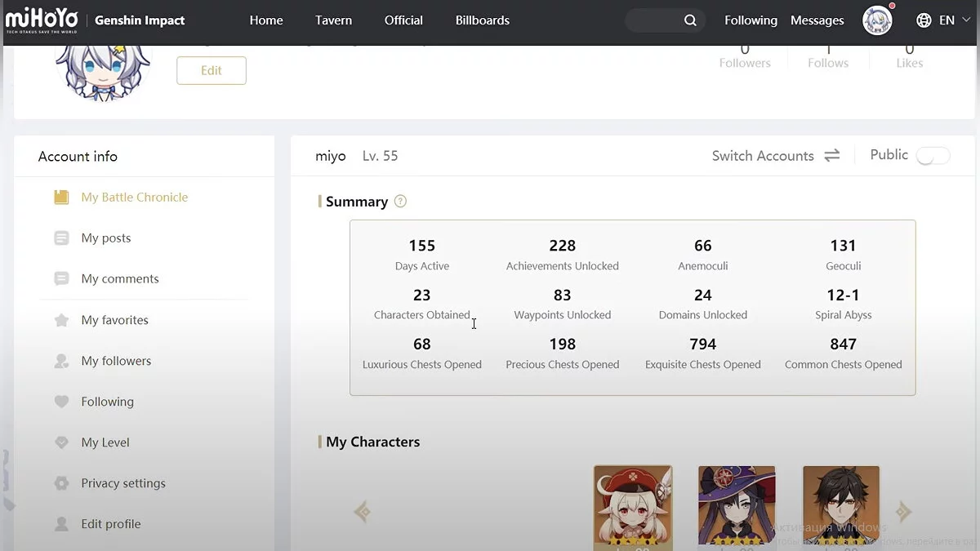Image resolution: width=980 pixels, height=551 pixels.
Task: Click the 66 Anemoculi stat
Action: click(x=703, y=255)
